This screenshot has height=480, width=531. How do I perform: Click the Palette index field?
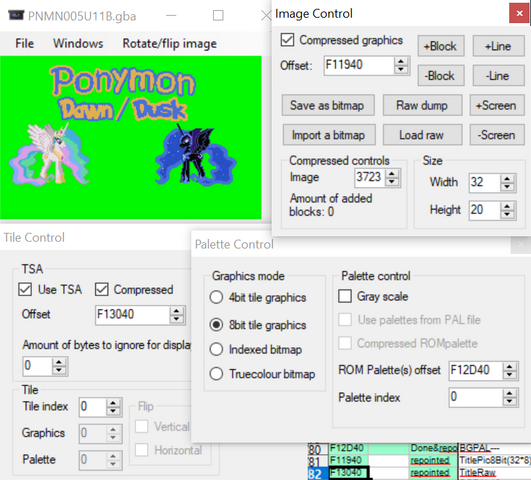(476, 397)
